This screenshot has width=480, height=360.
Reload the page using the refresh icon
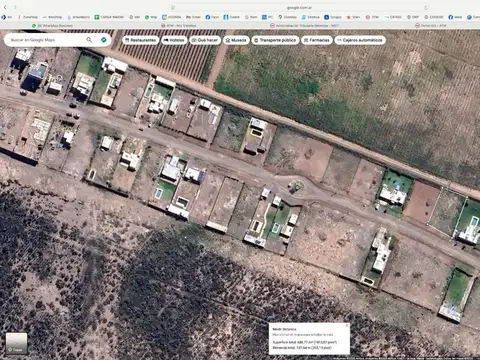click(x=426, y=7)
